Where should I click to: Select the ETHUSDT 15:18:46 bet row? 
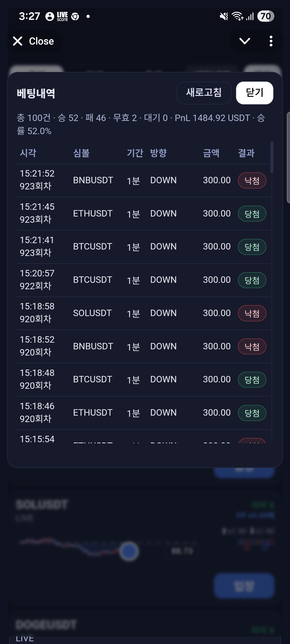tap(143, 413)
